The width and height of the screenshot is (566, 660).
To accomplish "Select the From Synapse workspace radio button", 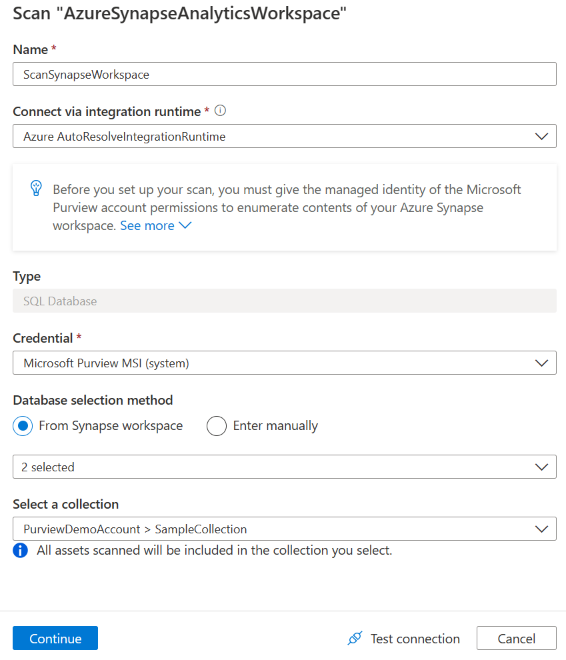I will (x=23, y=426).
